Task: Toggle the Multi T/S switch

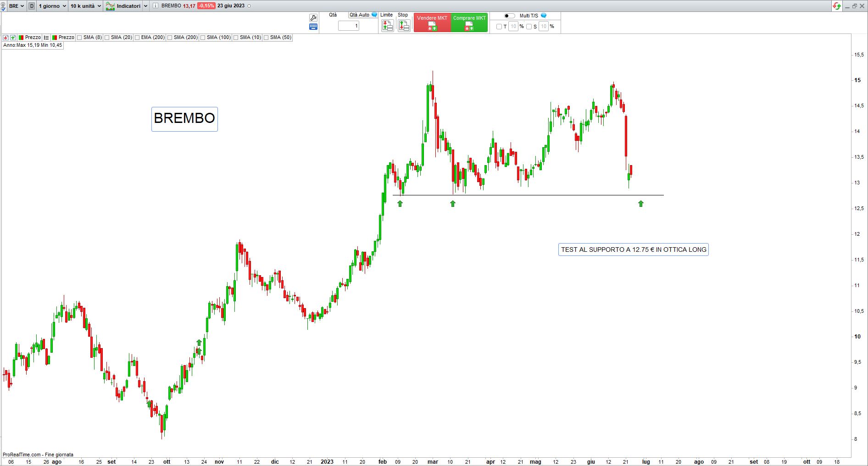Action: coord(509,16)
